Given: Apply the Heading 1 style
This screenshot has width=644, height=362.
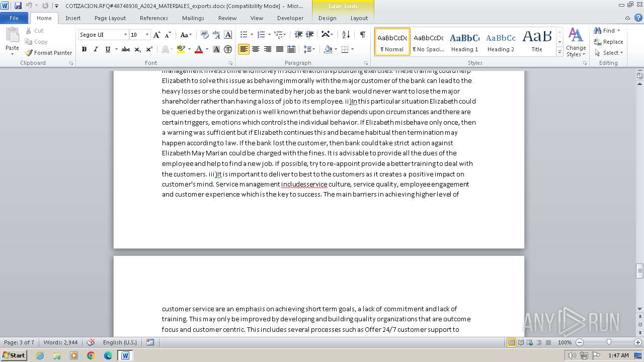Looking at the screenshot, I should point(464,42).
